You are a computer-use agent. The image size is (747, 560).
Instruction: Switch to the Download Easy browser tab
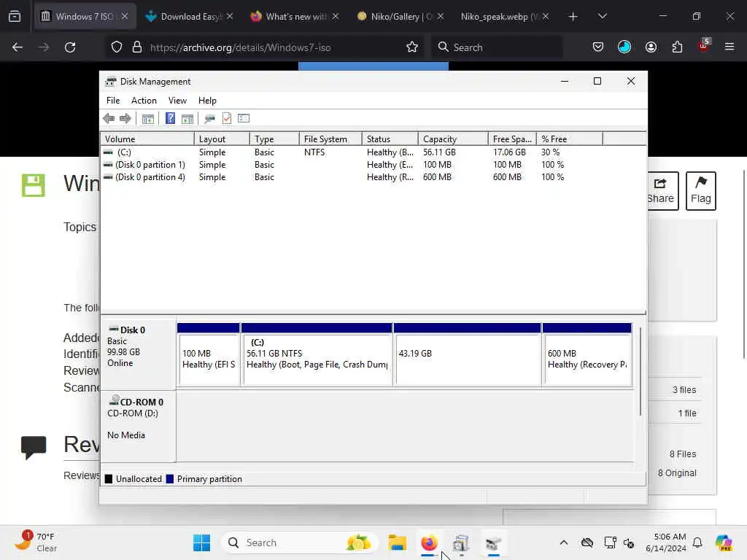[x=189, y=17]
